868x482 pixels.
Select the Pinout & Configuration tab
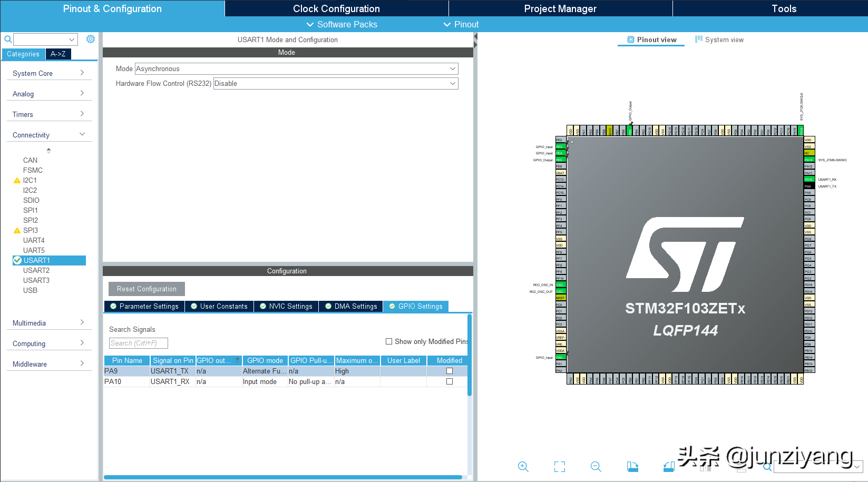click(112, 8)
